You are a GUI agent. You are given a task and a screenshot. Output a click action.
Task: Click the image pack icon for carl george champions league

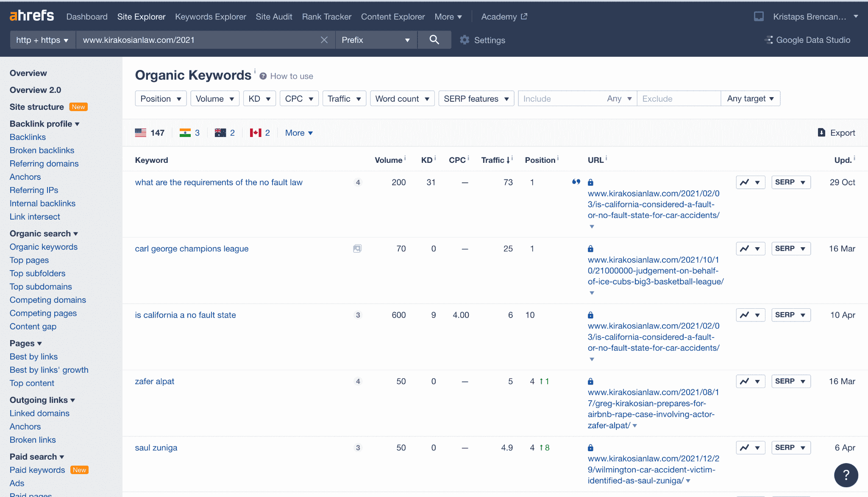click(x=357, y=248)
